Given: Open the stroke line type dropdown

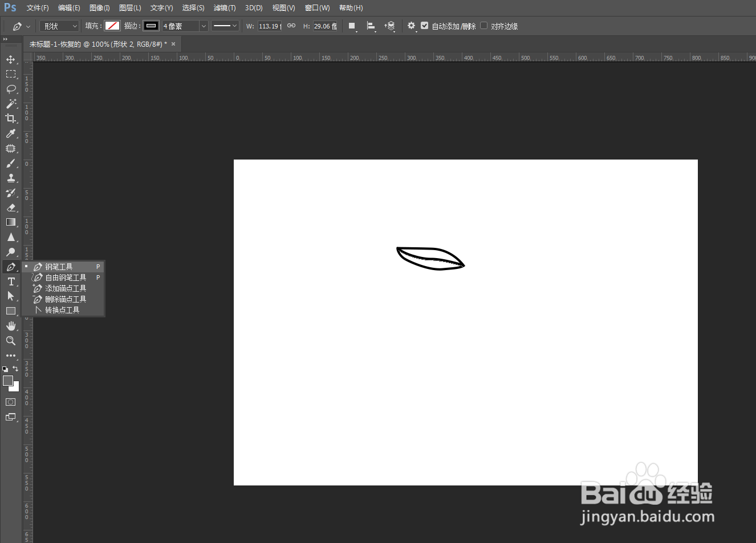Looking at the screenshot, I should [225, 26].
